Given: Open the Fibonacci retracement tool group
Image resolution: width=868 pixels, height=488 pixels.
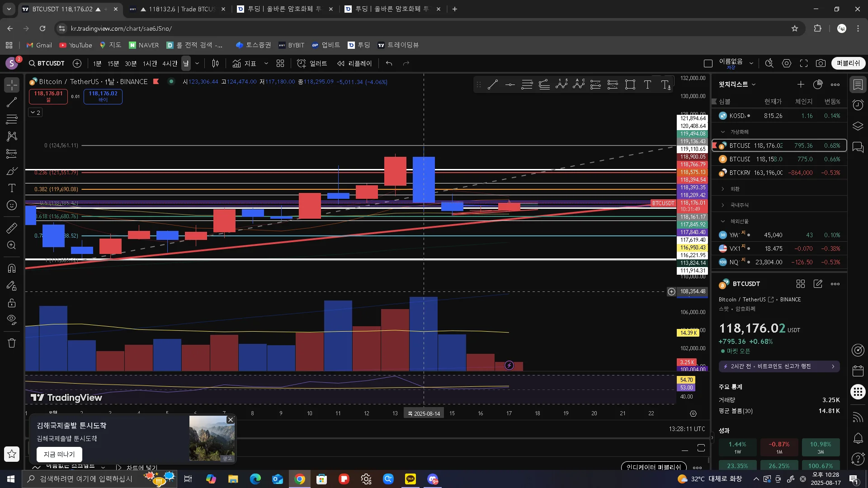Looking at the screenshot, I should tap(12, 119).
